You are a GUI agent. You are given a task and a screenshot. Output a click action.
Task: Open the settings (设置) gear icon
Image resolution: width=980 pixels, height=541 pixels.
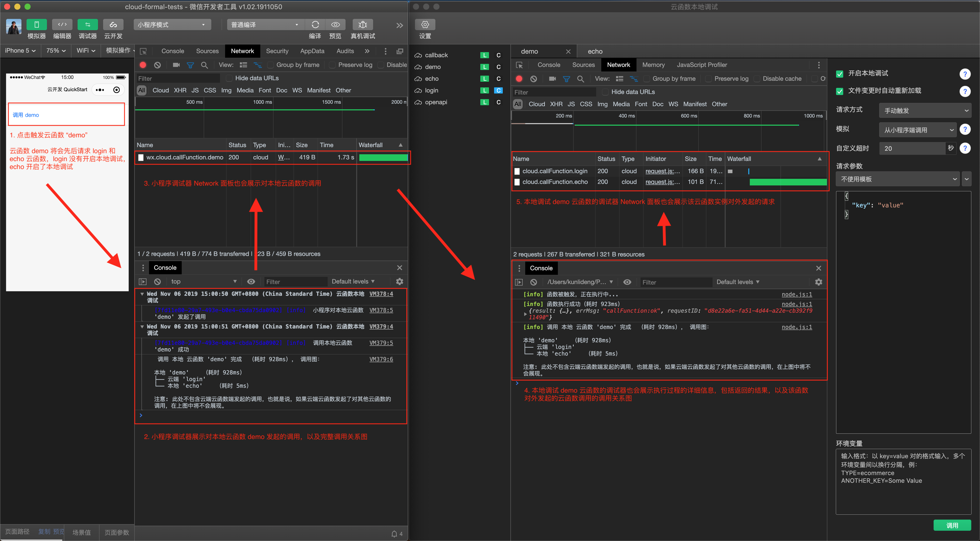tap(425, 25)
